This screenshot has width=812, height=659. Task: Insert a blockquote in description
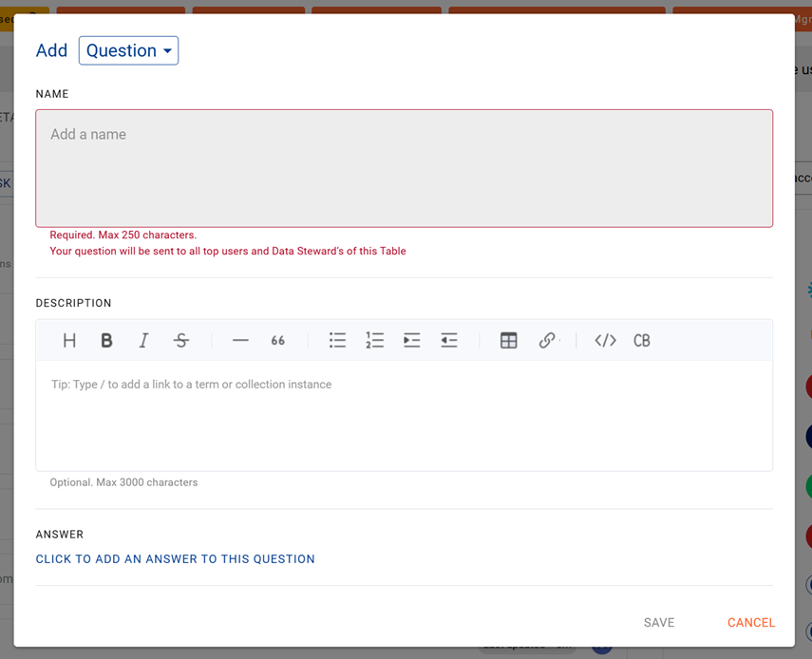(277, 340)
